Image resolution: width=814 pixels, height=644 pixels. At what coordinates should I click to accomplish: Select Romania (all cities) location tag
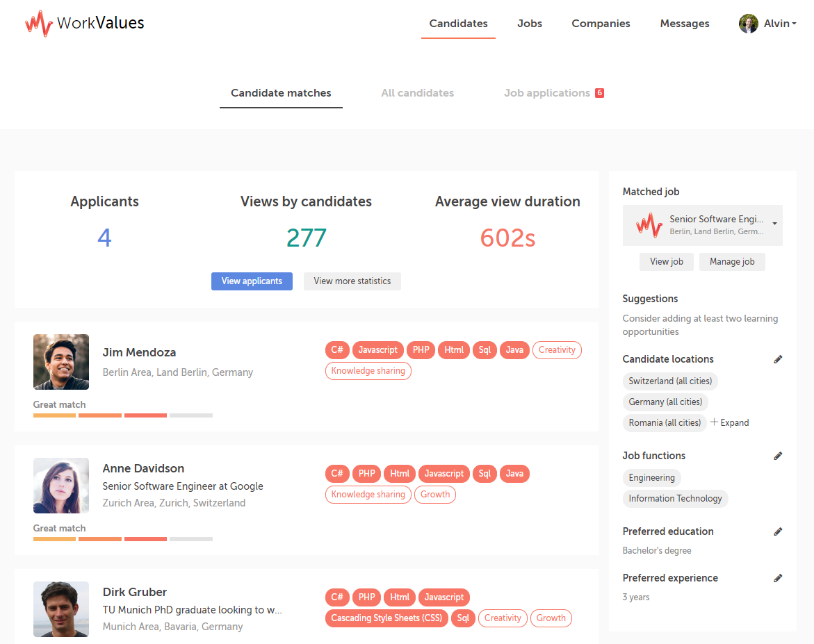665,422
